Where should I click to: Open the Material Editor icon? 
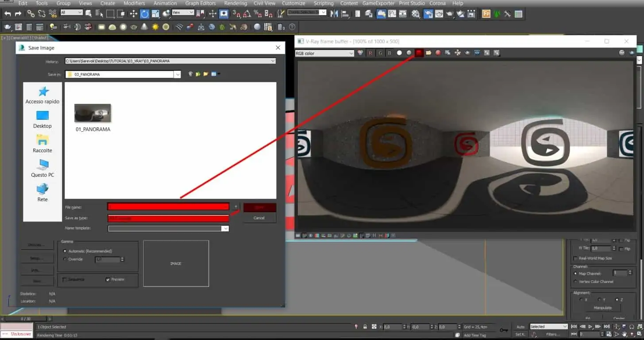pyautogui.click(x=416, y=14)
